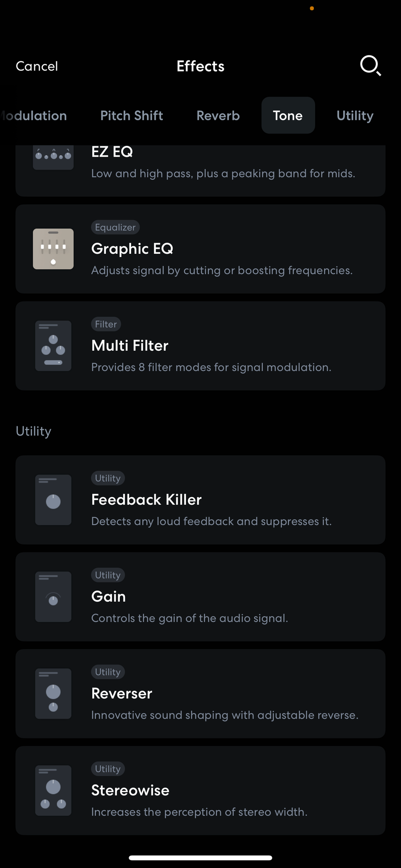Pick the Gain description text

(x=190, y=618)
